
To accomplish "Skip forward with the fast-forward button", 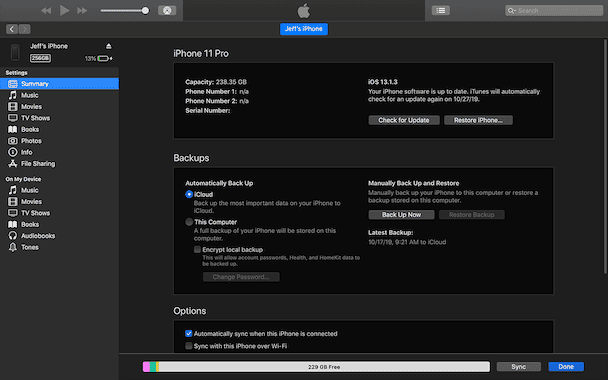I will click(82, 10).
